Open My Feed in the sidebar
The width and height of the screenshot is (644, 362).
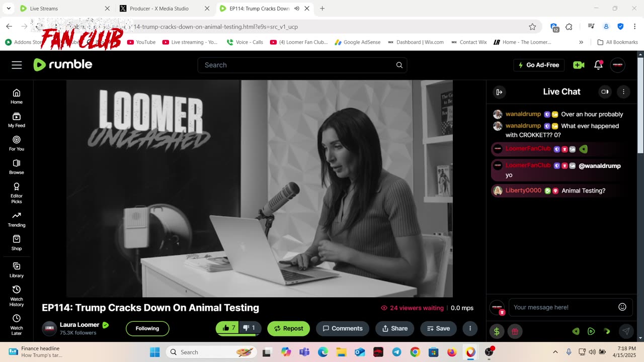click(17, 120)
